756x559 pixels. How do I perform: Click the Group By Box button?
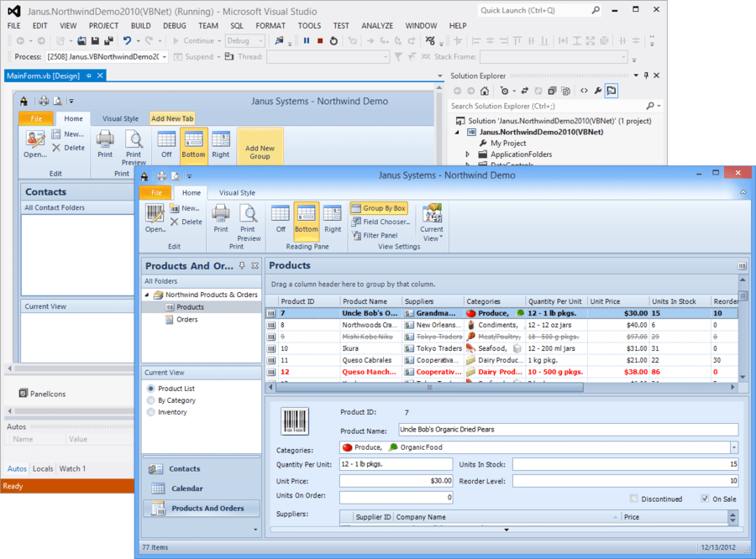379,208
